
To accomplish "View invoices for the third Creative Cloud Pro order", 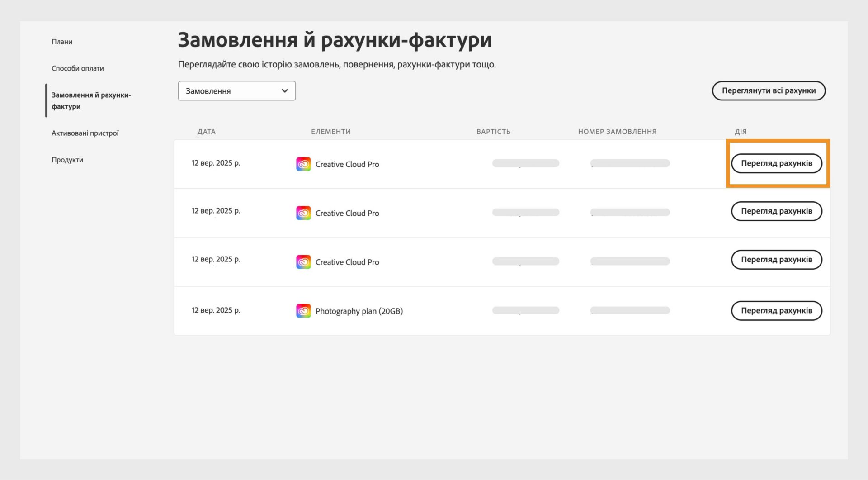I will click(x=777, y=260).
